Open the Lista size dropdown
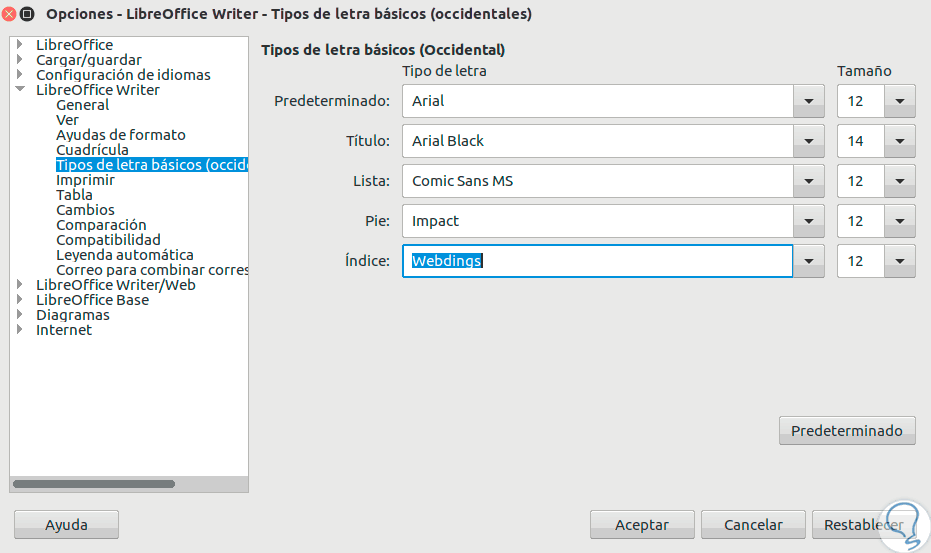The image size is (931, 553). [900, 181]
